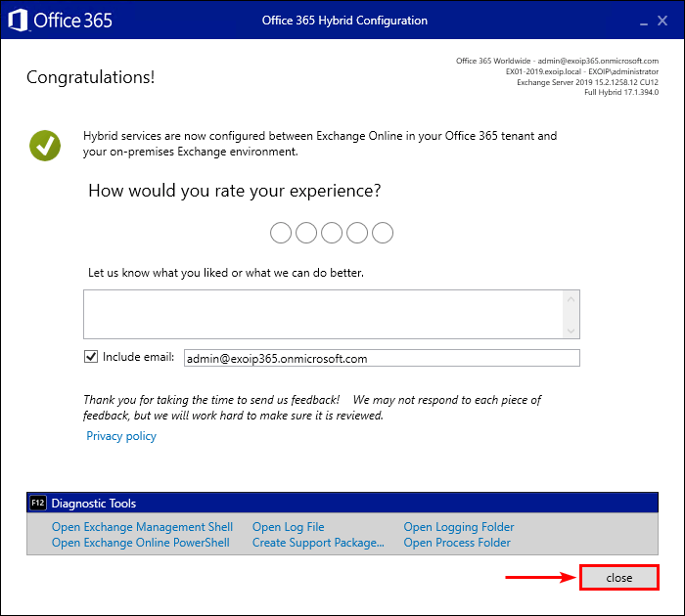This screenshot has width=685, height=616.
Task: Close the window with the title bar X
Action: tap(662, 21)
